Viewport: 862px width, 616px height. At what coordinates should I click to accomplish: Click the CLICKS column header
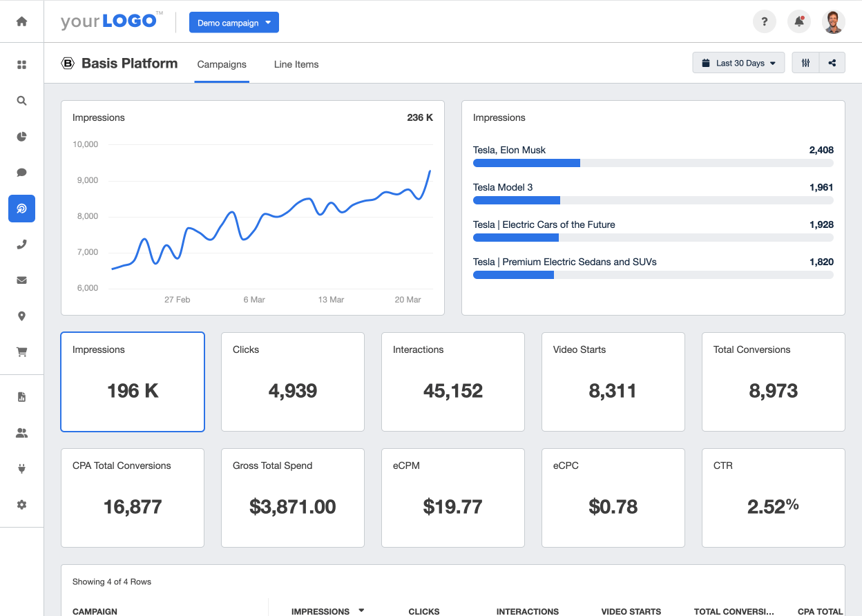click(x=424, y=611)
